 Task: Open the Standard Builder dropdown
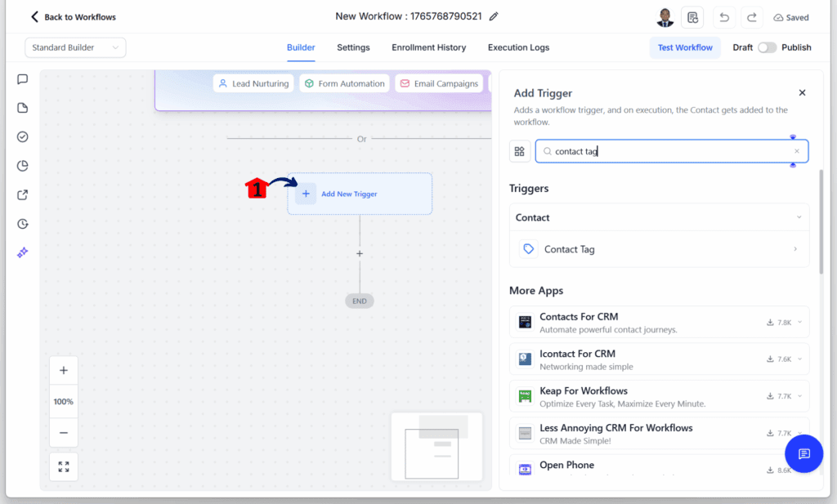coord(75,47)
